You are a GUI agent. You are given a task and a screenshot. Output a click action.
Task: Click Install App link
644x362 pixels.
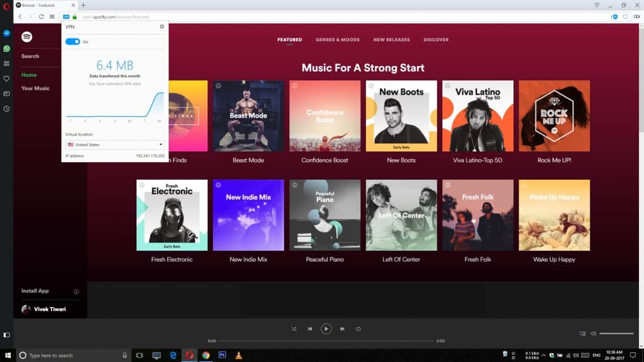tap(35, 291)
